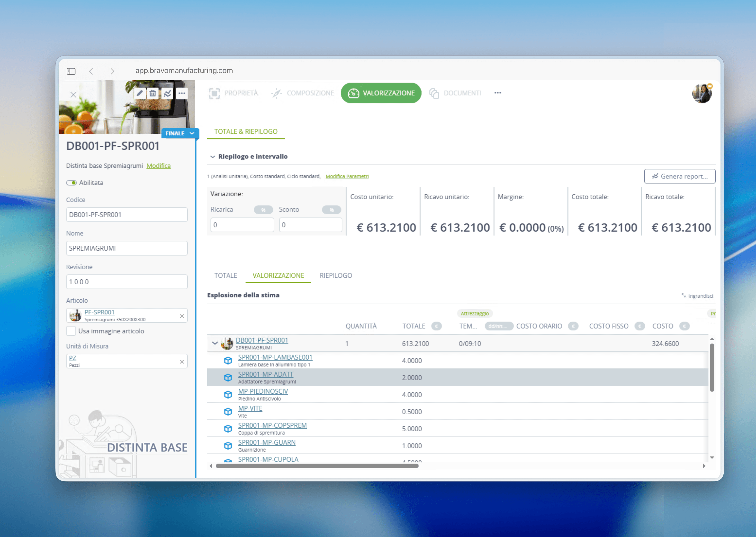Open the SPR001-MP-LAMBASE001 link
756x537 pixels.
[275, 357]
